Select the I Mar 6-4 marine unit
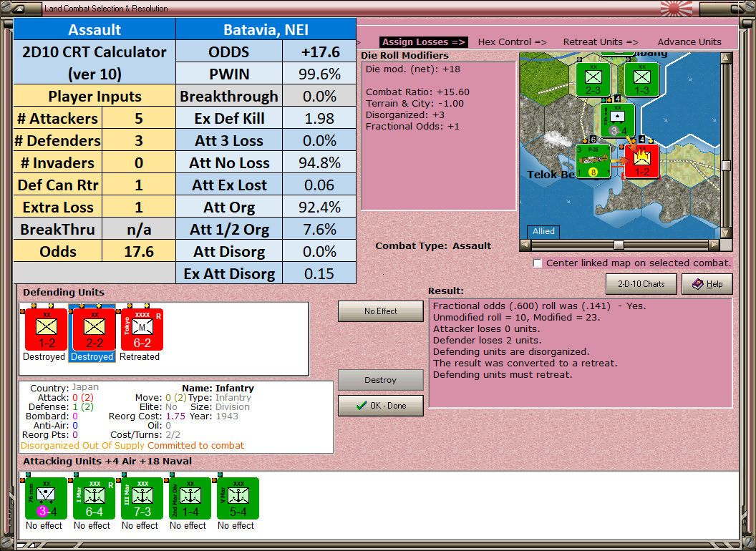Screen dimensions: 756x551 pyautogui.click(x=94, y=498)
